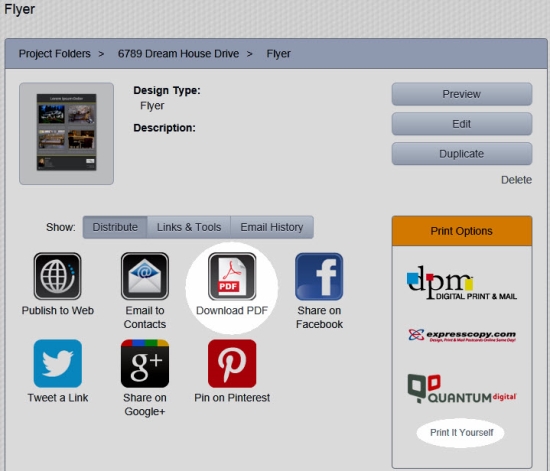Open the 6789 Dream House Drive breadcrumb
The height and width of the screenshot is (471, 550).
pos(178,54)
